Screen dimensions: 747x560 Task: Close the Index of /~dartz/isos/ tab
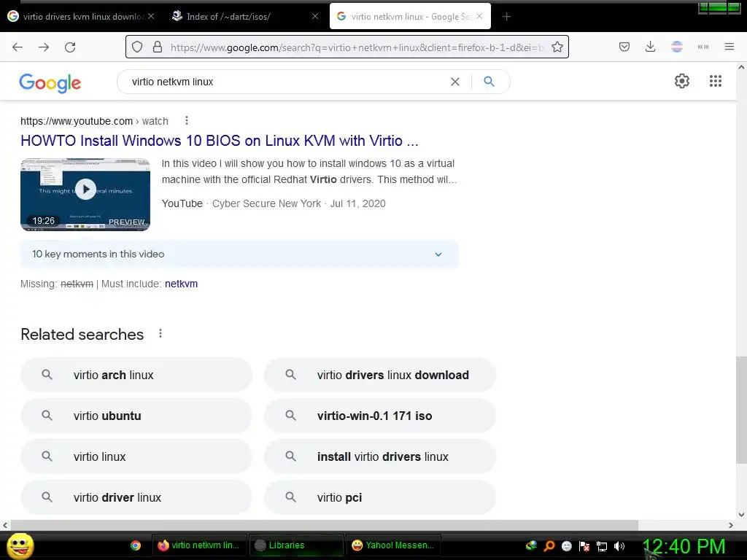click(315, 17)
